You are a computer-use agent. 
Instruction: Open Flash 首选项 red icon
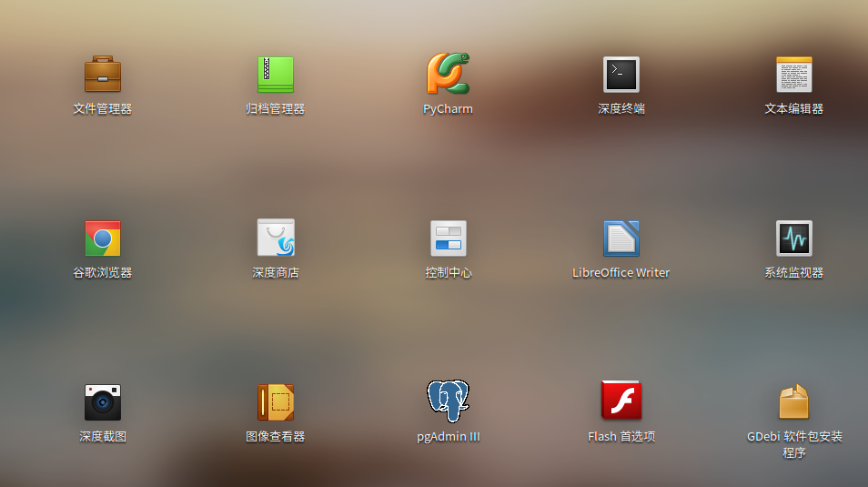pos(621,400)
